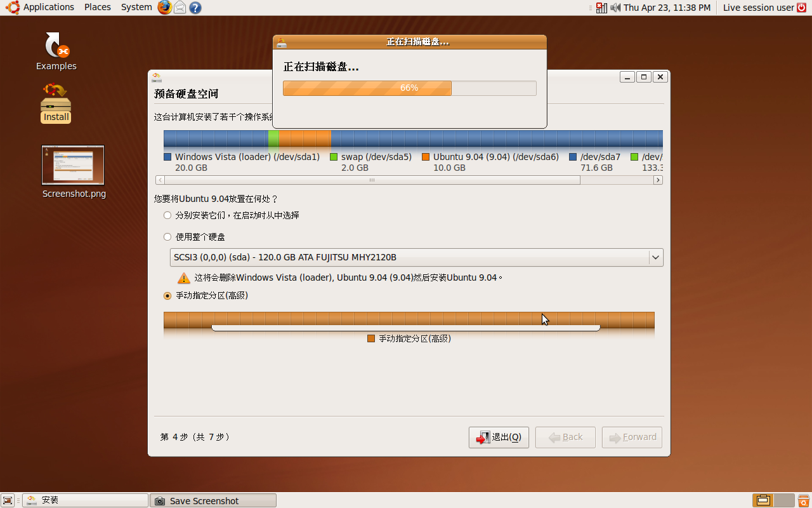Click the blue /dev/sda7 legend swatch
Image resolution: width=812 pixels, height=508 pixels.
(573, 157)
